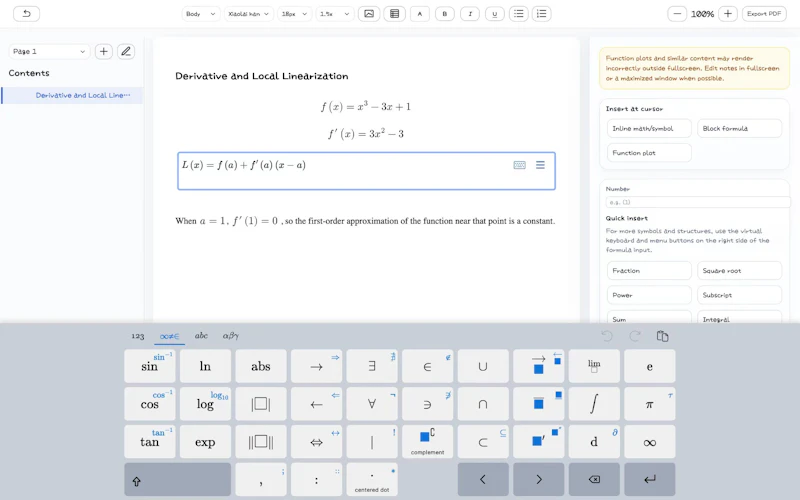The width and height of the screenshot is (800, 500).
Task: Tap the vector over-arrow key
Action: [x=539, y=366]
